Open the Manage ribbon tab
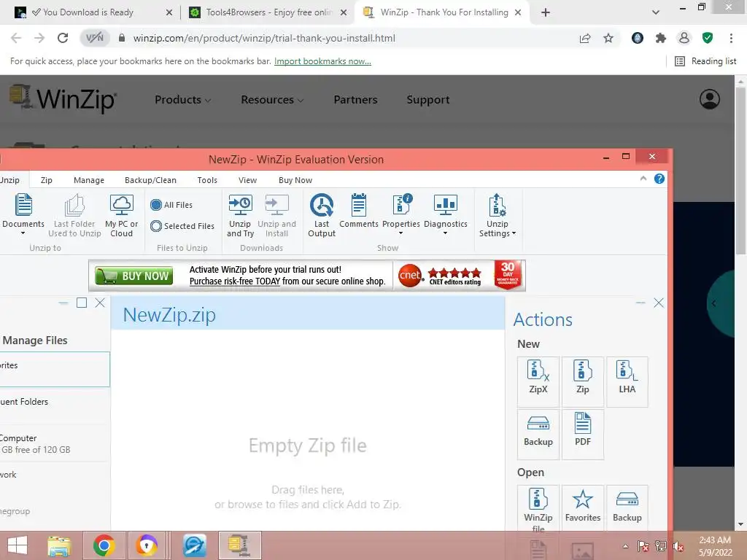747x560 pixels. point(88,180)
